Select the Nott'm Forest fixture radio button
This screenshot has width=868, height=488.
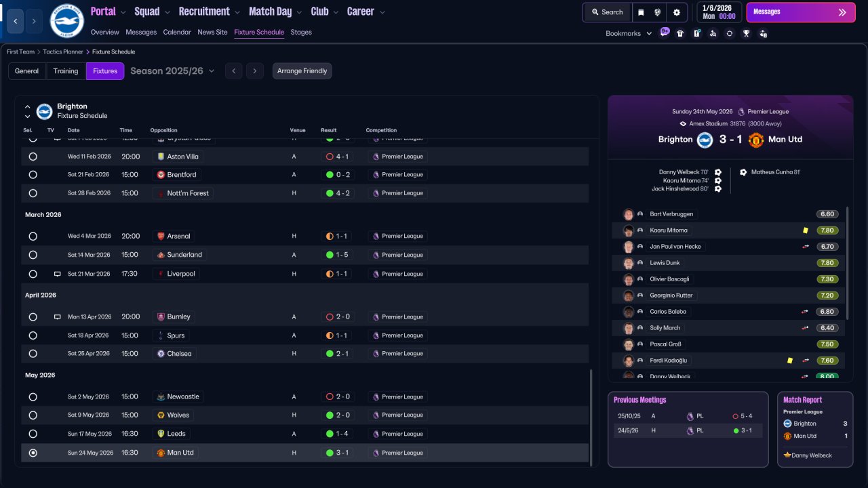click(33, 193)
